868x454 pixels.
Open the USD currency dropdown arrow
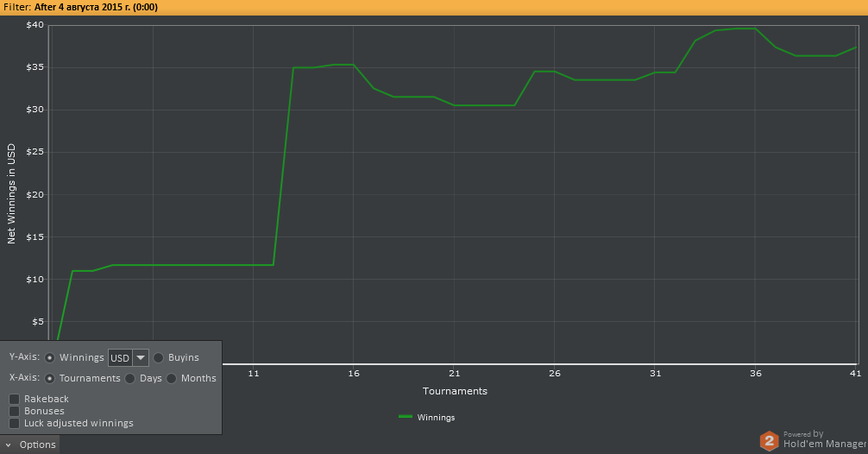(141, 357)
